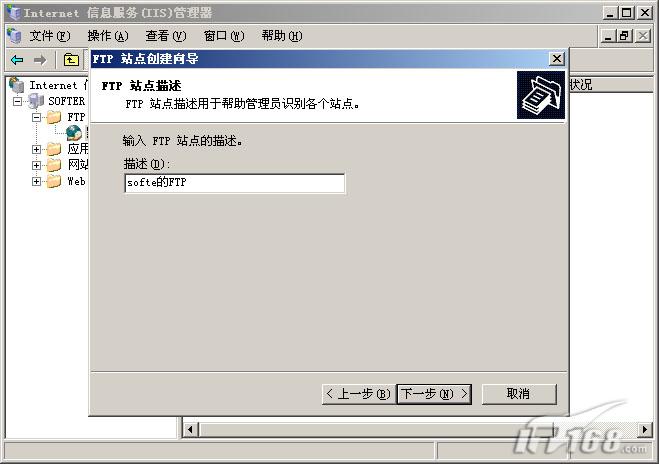Collapse the FTP sites folder node
Image resolution: width=659 pixels, height=464 pixels.
[37, 117]
